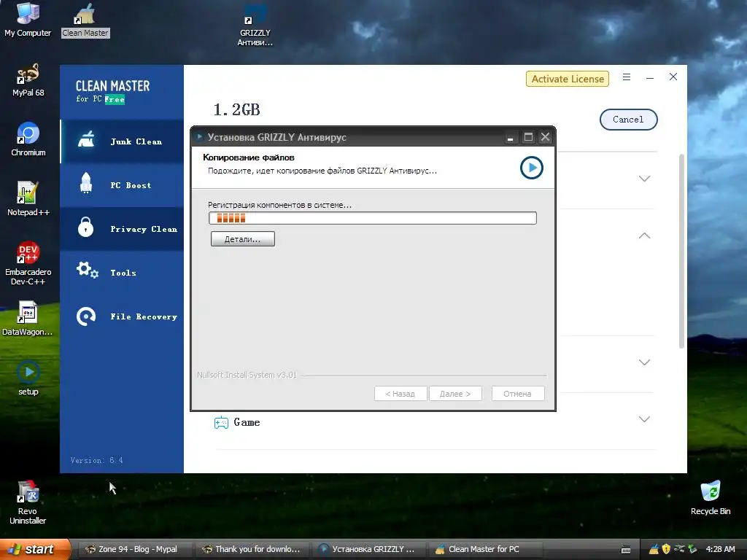Click the Отмена button in the installer
This screenshot has width=747, height=560.
pos(518,394)
